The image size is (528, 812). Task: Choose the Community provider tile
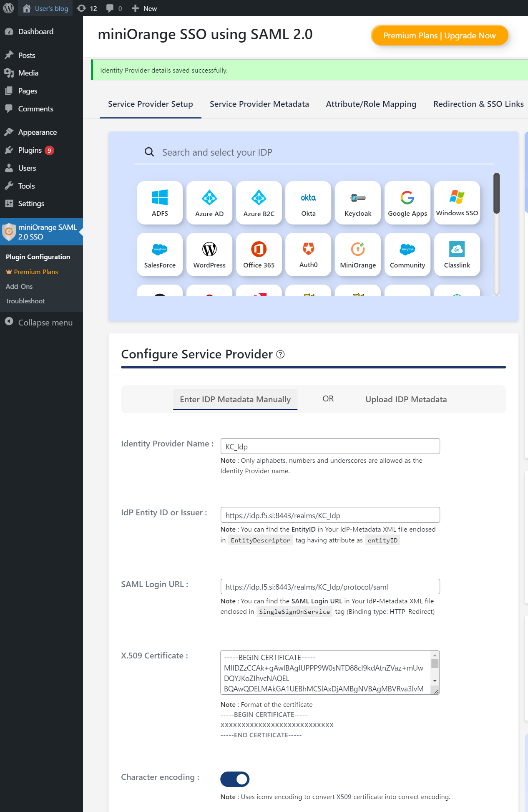point(407,255)
